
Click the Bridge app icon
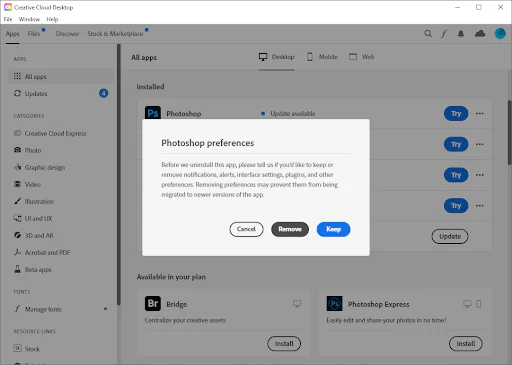tap(153, 304)
